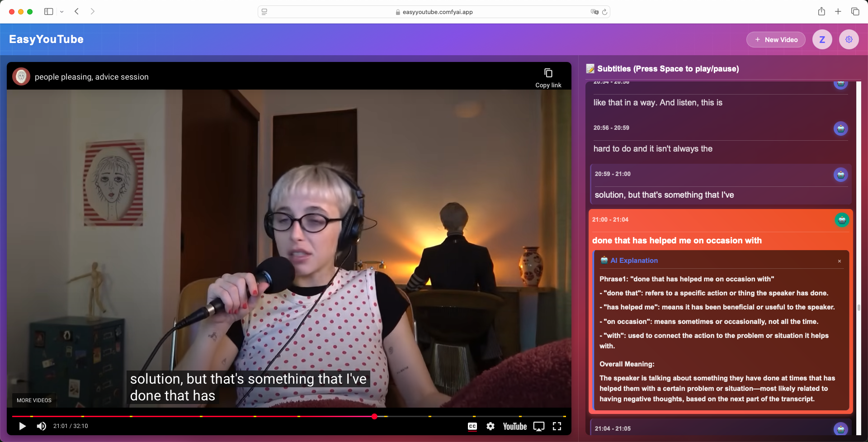Open AirPlay casting icon

[x=539, y=426]
